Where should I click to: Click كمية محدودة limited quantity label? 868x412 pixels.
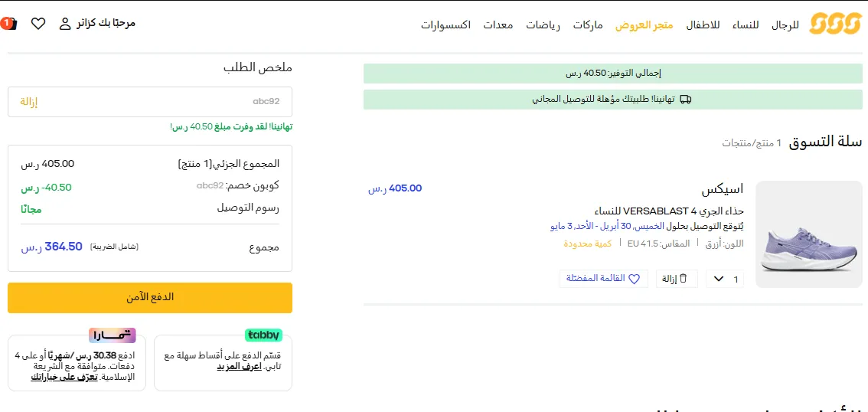588,244
